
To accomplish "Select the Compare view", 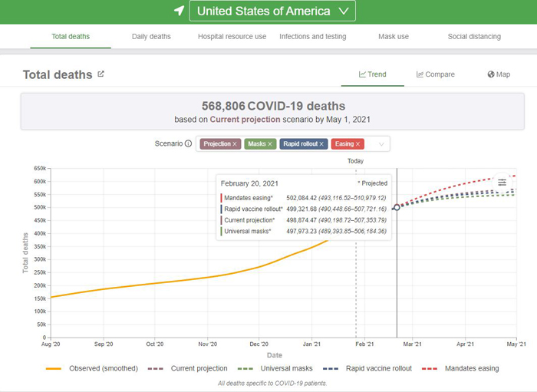I will 436,74.
